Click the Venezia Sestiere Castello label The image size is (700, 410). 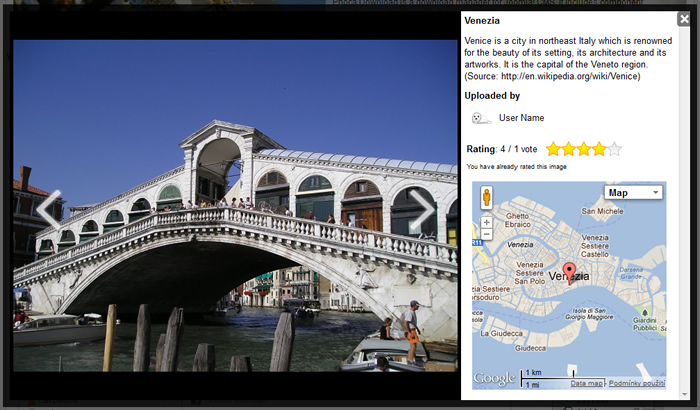pos(595,246)
